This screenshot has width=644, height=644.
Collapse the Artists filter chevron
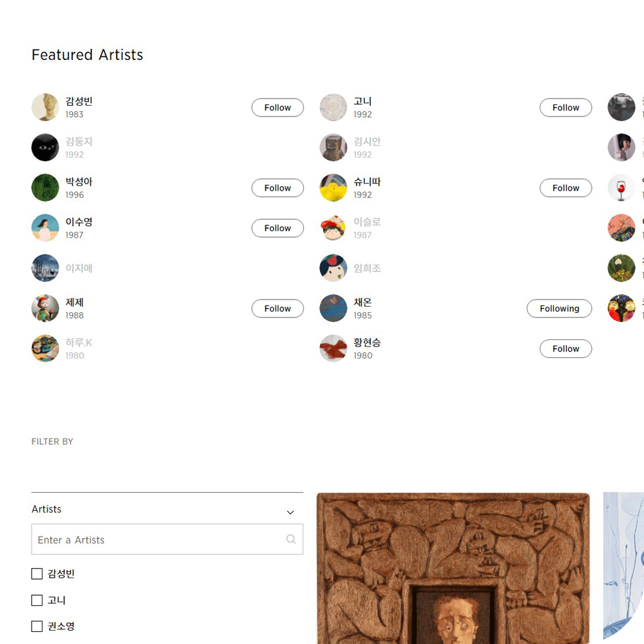pos(290,512)
